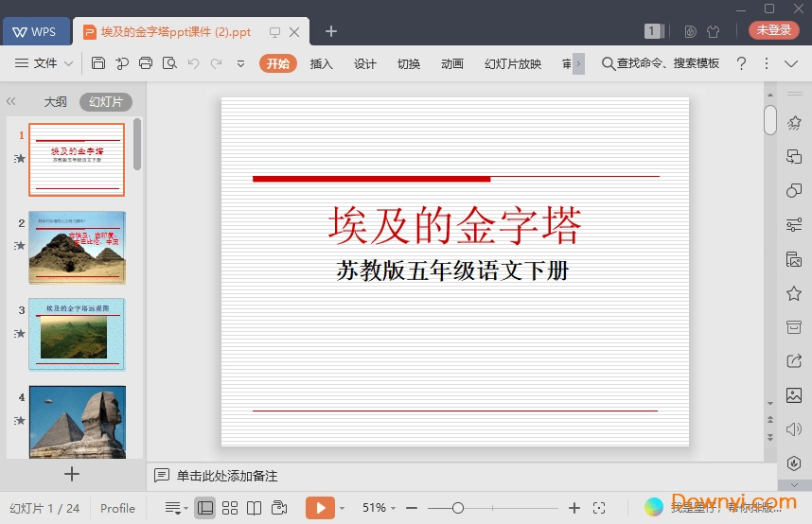Close the 埃及的金字塔ppt课件 document tab
The height and width of the screenshot is (524, 812).
(x=294, y=32)
